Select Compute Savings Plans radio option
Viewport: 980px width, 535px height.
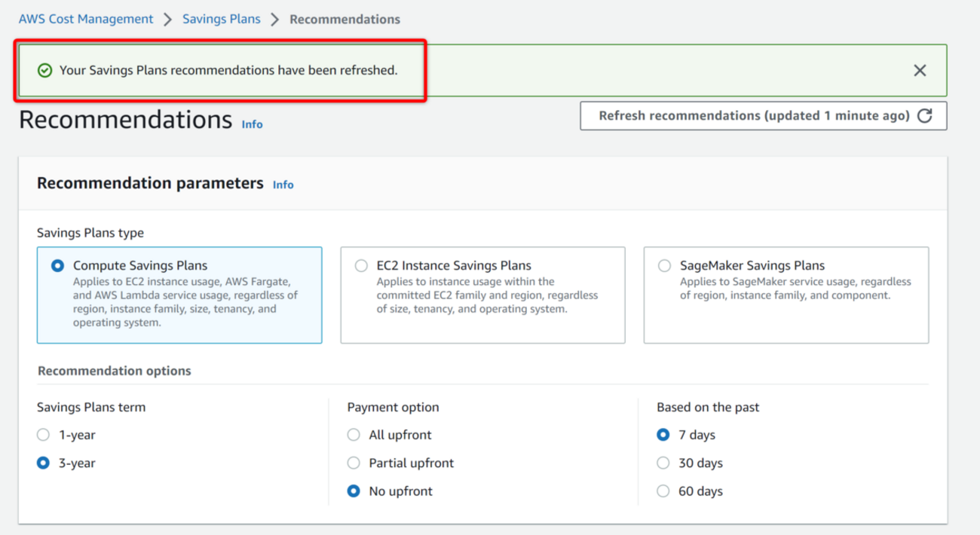point(58,266)
